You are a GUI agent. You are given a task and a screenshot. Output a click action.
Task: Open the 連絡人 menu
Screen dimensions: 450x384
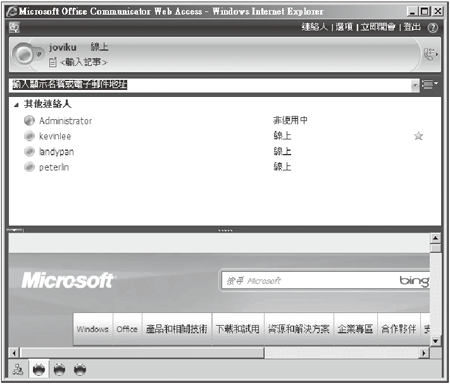pyautogui.click(x=315, y=27)
